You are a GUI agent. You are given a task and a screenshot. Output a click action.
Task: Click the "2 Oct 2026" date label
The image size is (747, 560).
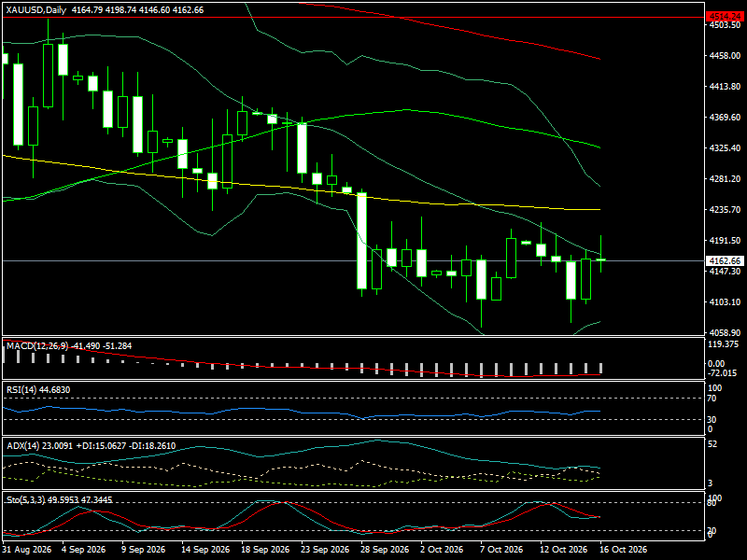point(442,550)
